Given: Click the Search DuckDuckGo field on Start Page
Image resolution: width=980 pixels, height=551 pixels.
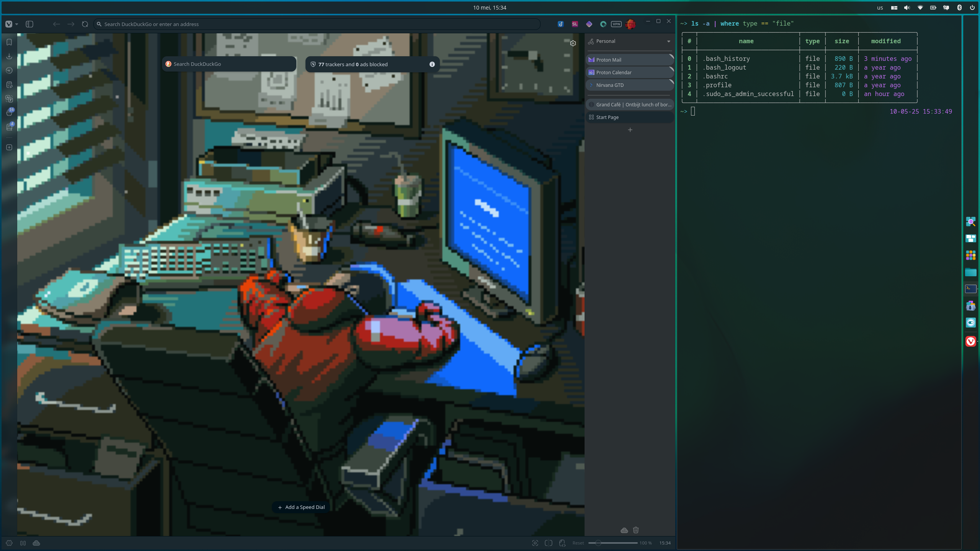Looking at the screenshot, I should click(229, 64).
